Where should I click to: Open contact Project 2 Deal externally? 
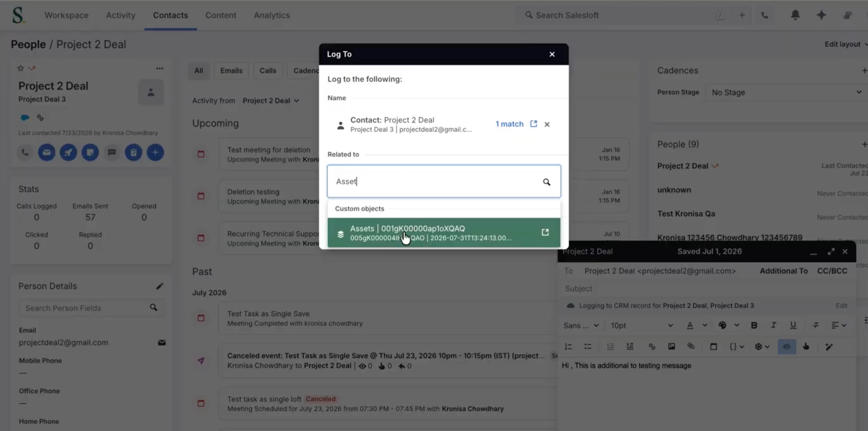point(533,124)
